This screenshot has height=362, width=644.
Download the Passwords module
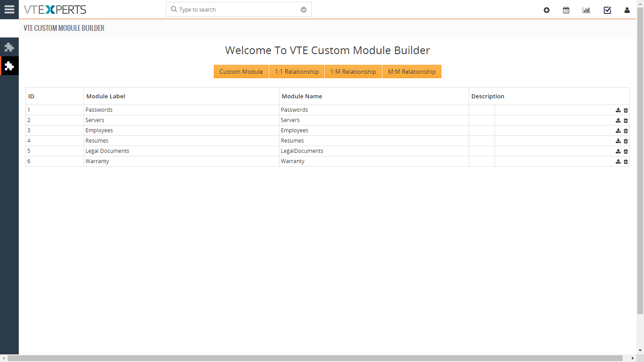point(618,110)
